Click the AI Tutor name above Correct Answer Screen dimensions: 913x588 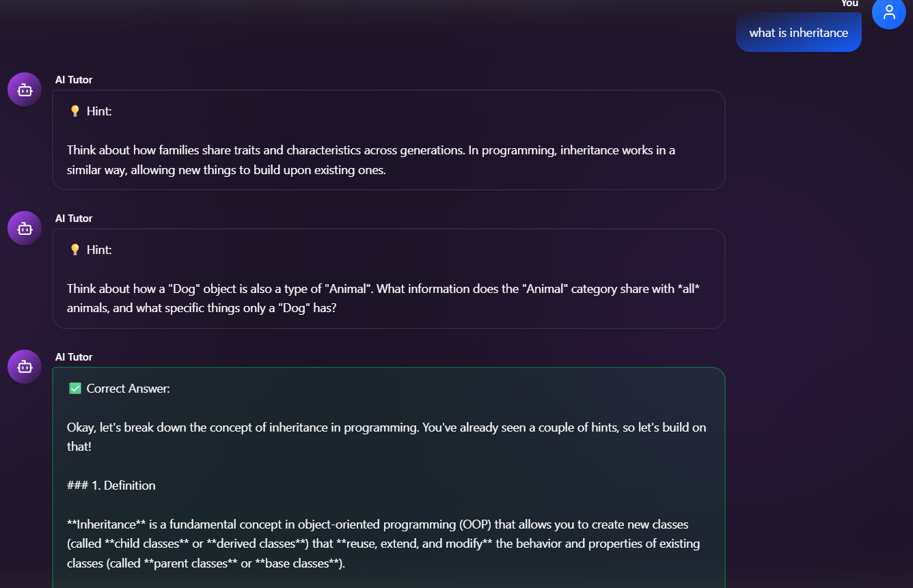point(74,357)
